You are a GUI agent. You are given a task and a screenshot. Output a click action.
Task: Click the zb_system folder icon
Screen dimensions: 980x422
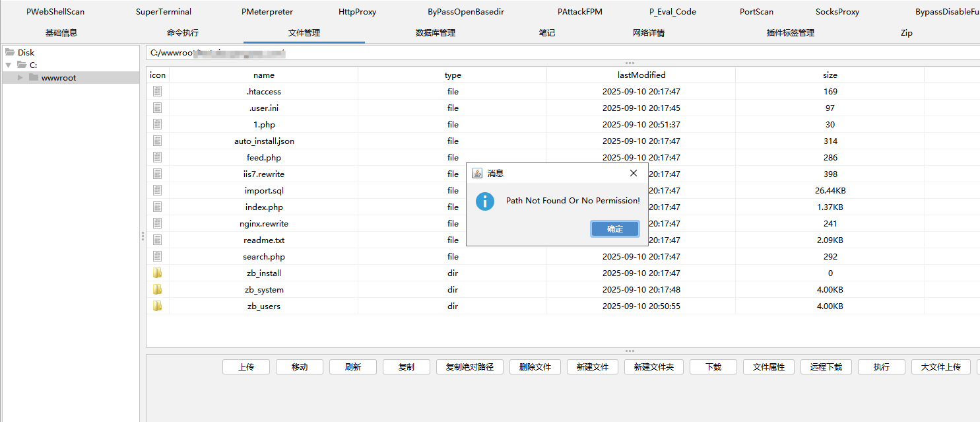(157, 289)
